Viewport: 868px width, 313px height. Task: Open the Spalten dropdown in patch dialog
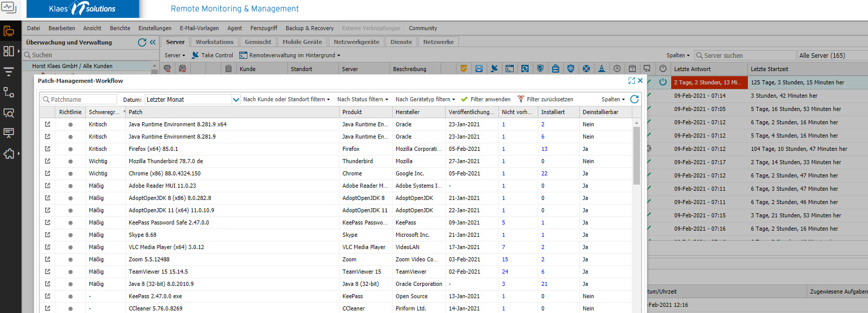pyautogui.click(x=613, y=99)
